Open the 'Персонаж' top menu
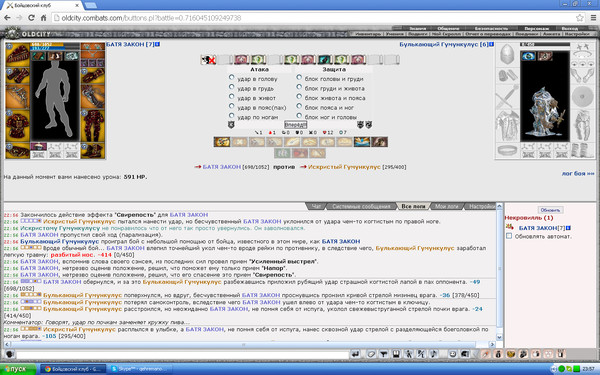The image size is (600, 375). [536, 28]
